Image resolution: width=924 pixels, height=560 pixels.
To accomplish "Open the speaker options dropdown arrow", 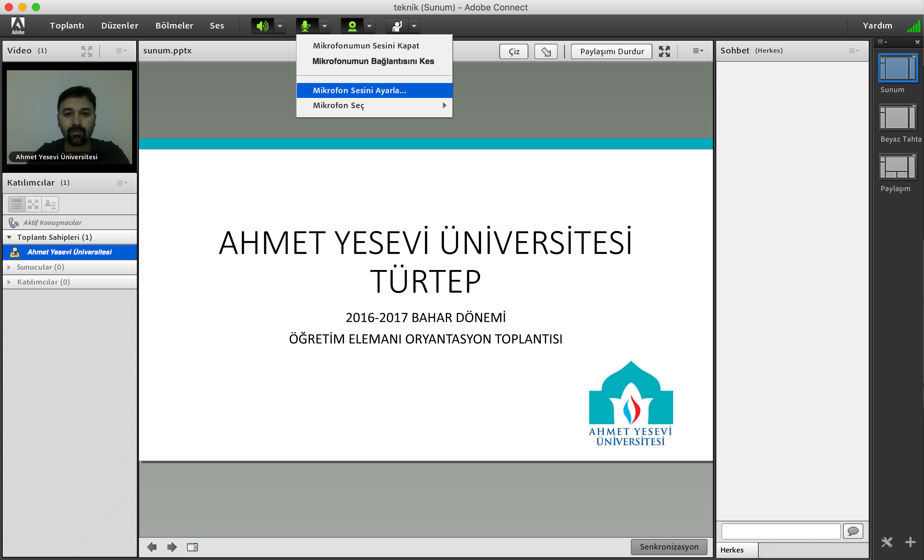I will coord(280,26).
